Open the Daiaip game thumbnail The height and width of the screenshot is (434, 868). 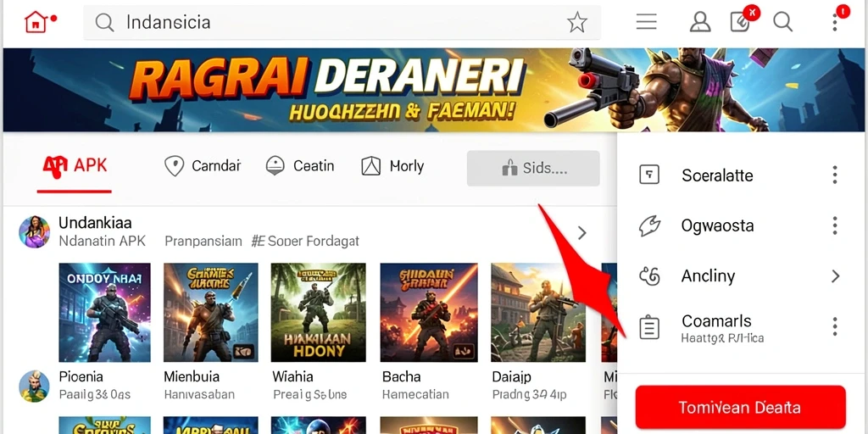[538, 312]
